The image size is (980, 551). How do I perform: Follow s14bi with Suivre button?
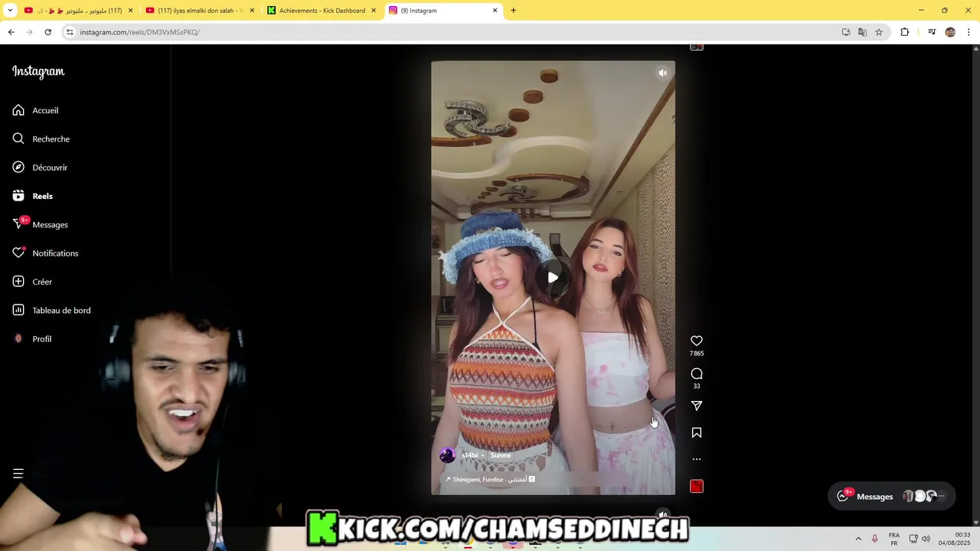click(x=500, y=455)
